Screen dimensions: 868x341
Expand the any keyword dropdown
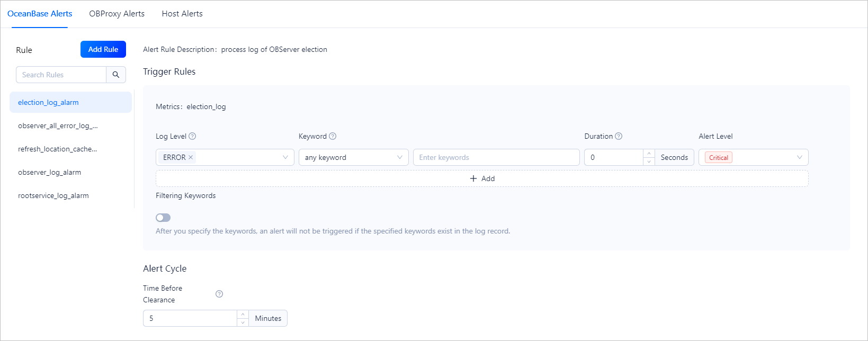(353, 157)
